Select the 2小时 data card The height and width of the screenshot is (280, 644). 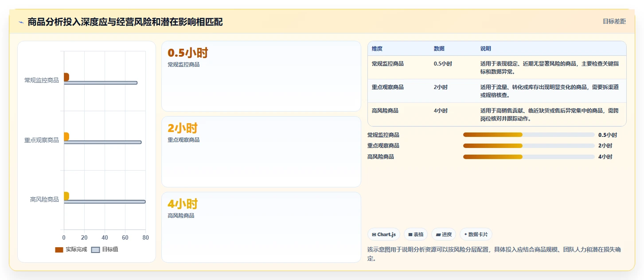pos(261,152)
